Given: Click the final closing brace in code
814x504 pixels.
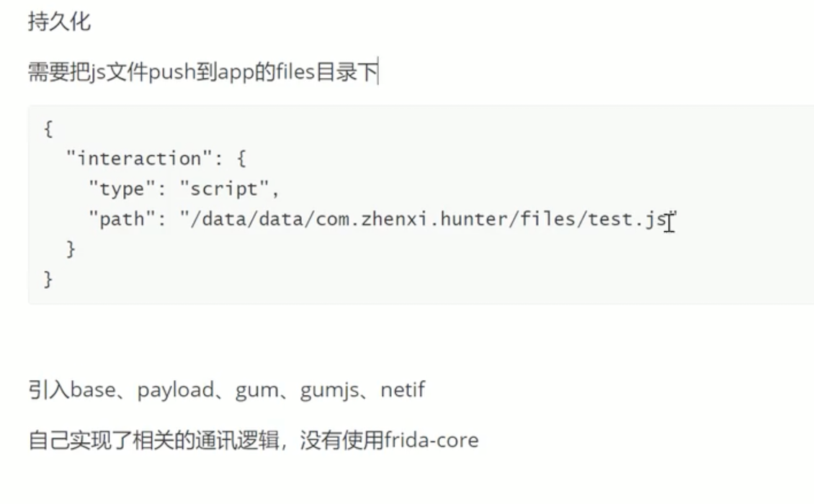Looking at the screenshot, I should 48,280.
